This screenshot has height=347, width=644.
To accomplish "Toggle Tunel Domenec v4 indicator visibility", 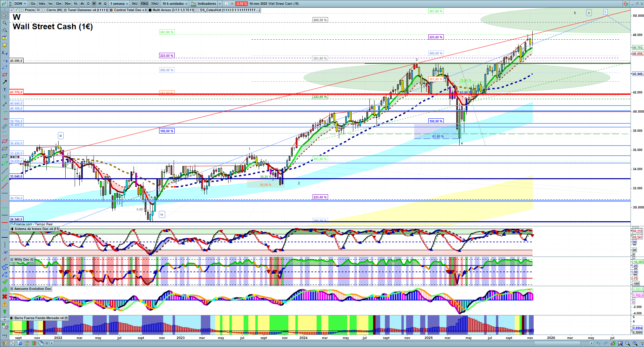I will coord(65,10).
